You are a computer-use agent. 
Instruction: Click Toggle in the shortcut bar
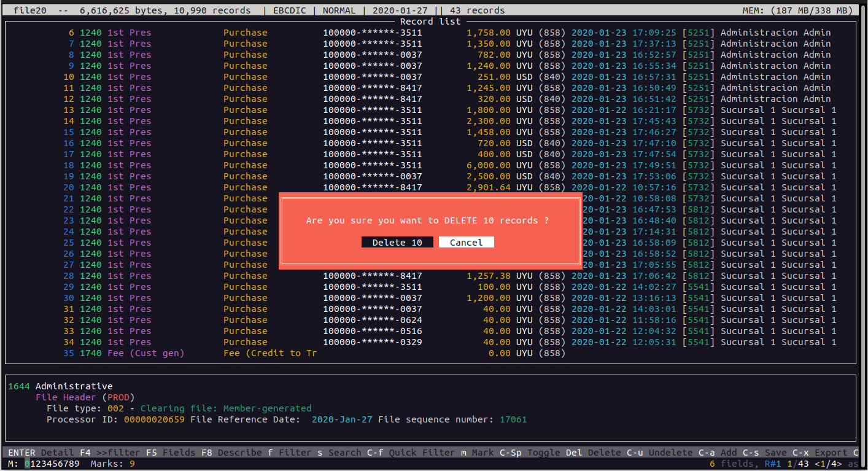coord(543,453)
